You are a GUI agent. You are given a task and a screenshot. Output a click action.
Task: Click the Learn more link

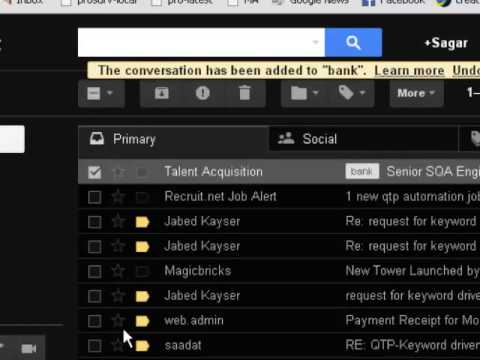pos(409,71)
